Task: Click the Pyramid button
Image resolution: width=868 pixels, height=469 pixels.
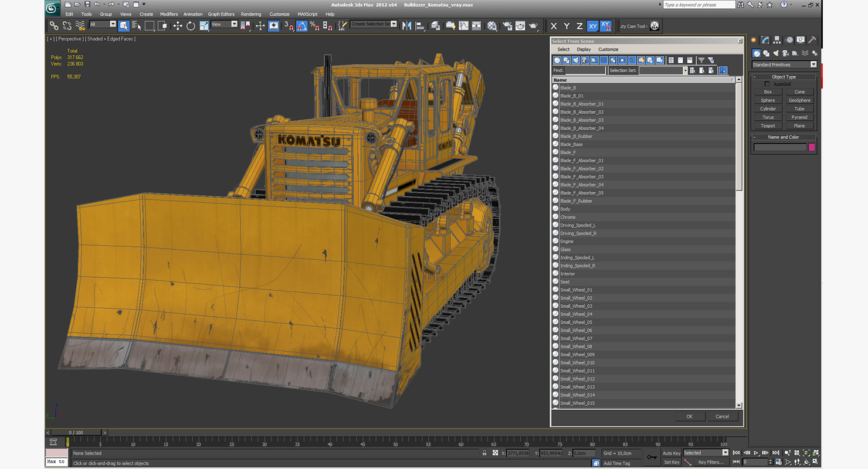Action: (x=799, y=117)
